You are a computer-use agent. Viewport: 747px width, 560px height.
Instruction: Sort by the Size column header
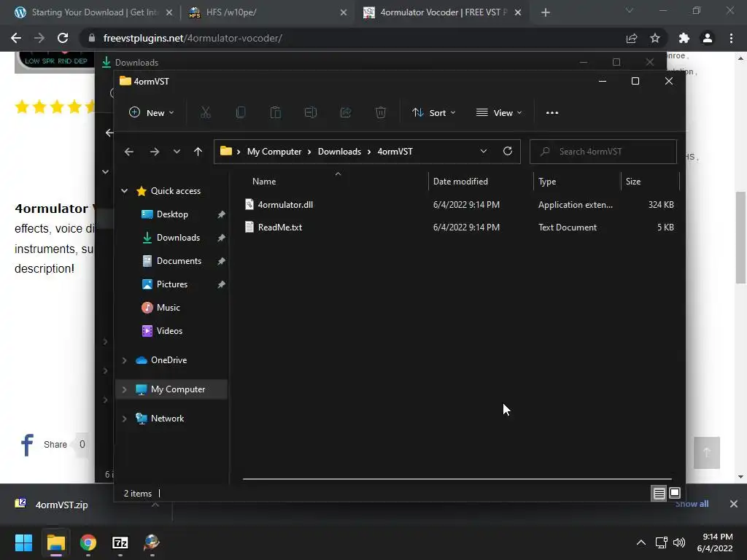click(632, 182)
